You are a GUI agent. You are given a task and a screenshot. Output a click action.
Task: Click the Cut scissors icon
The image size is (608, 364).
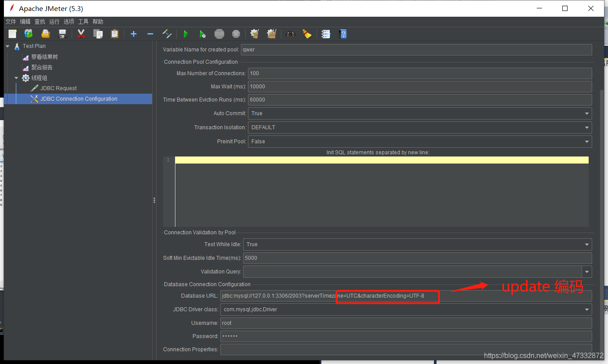[81, 34]
